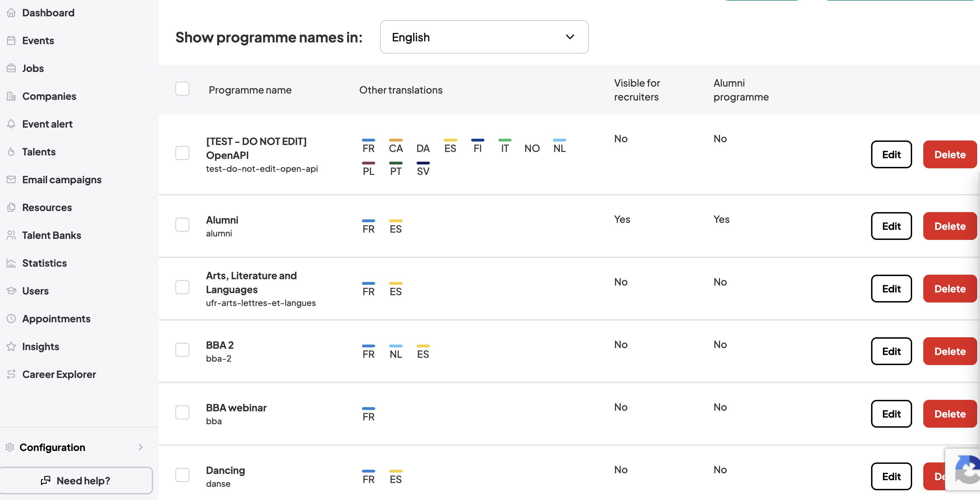Click the Events calendar icon
Viewport: 980px width, 500px height.
(x=11, y=40)
